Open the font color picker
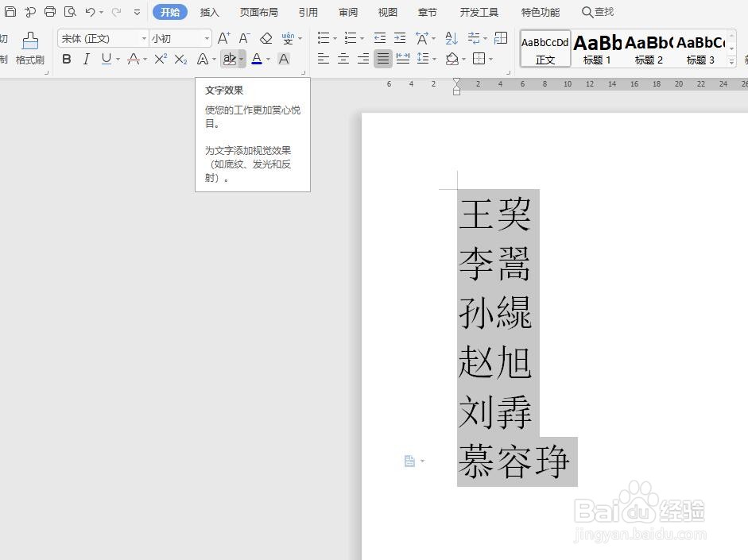748x560 pixels. click(267, 59)
